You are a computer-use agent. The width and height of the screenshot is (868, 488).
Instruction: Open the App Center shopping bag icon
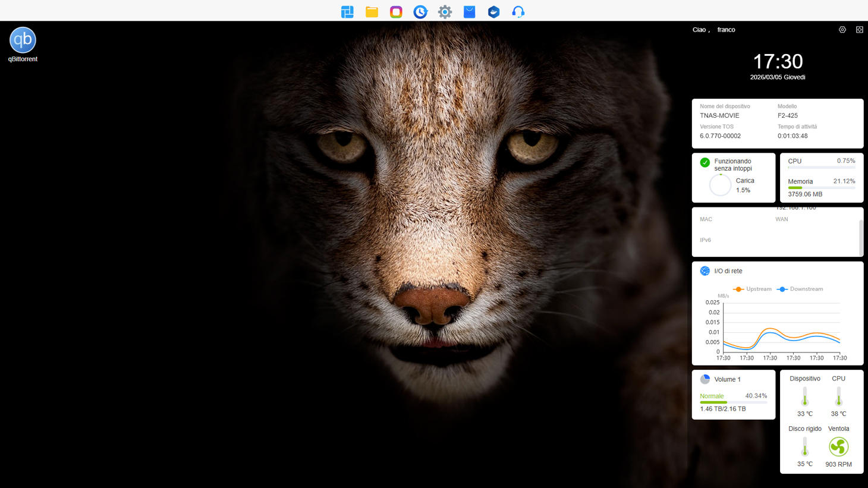tap(469, 12)
